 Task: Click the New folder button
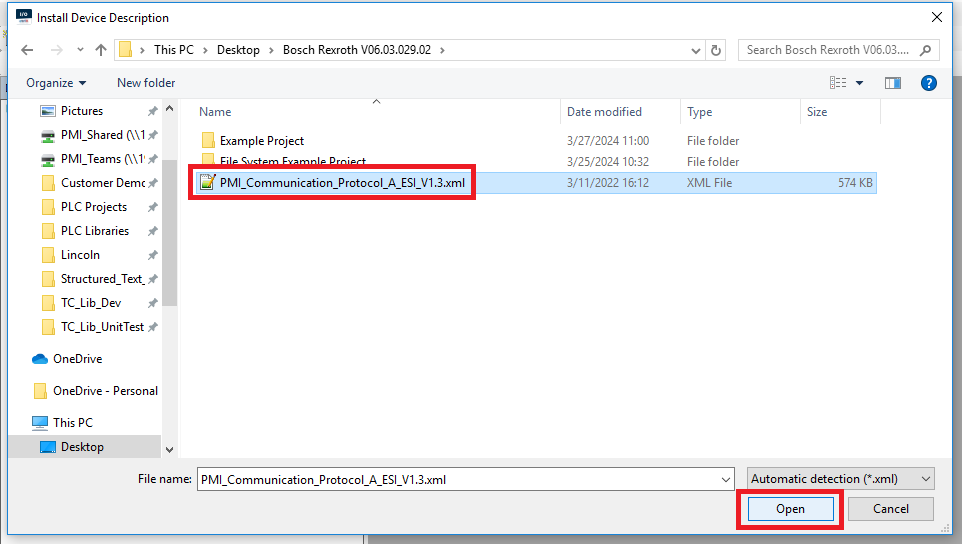(x=146, y=83)
